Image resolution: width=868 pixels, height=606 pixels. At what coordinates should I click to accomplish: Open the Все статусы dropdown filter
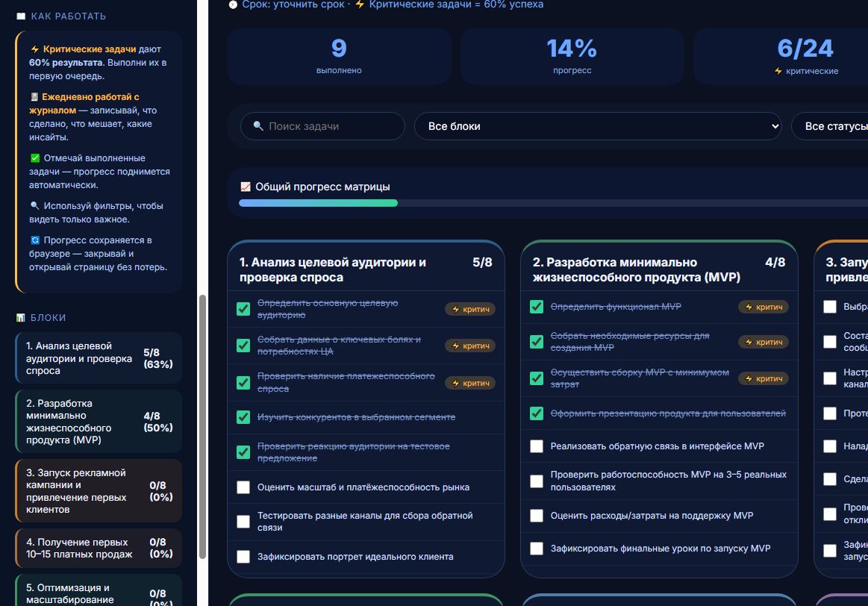tap(829, 126)
